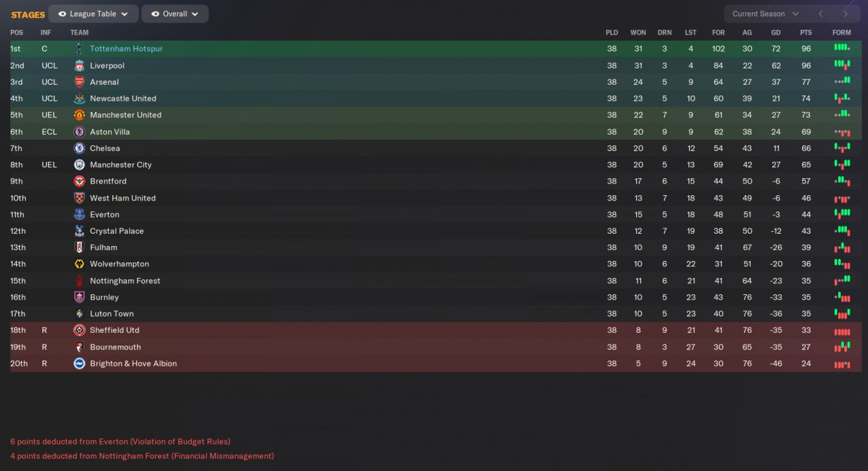Expand the Current Season selector
Viewport: 868px width, 471px height.
tap(766, 14)
